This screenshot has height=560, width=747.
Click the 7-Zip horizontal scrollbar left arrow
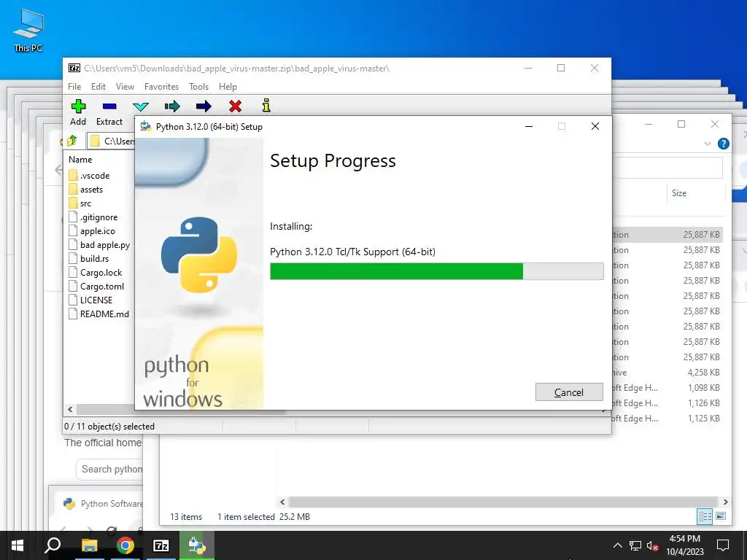pyautogui.click(x=70, y=409)
